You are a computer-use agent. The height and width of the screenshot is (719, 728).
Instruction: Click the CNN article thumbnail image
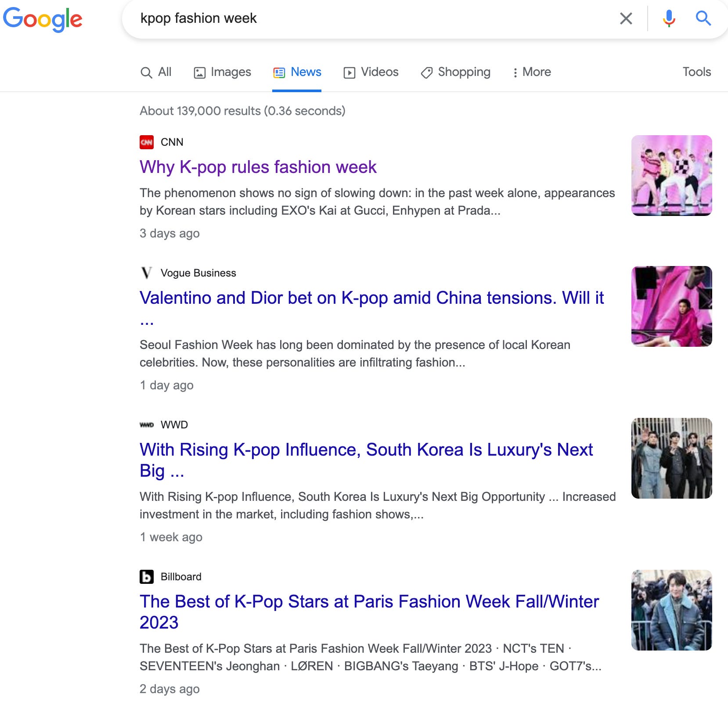671,175
